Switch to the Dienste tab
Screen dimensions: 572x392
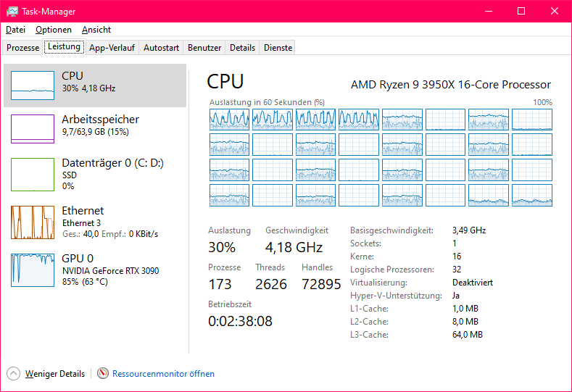[x=278, y=48]
